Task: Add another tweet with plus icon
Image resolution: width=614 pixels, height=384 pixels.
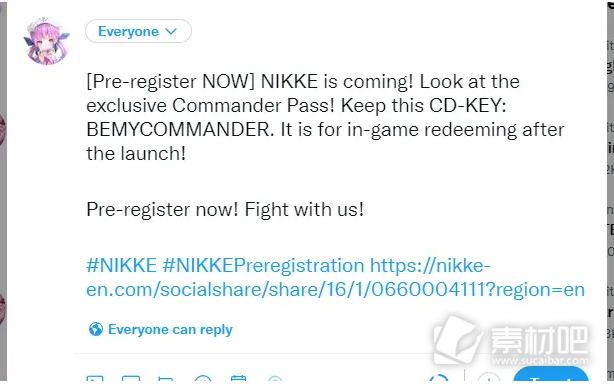Action: 489,378
